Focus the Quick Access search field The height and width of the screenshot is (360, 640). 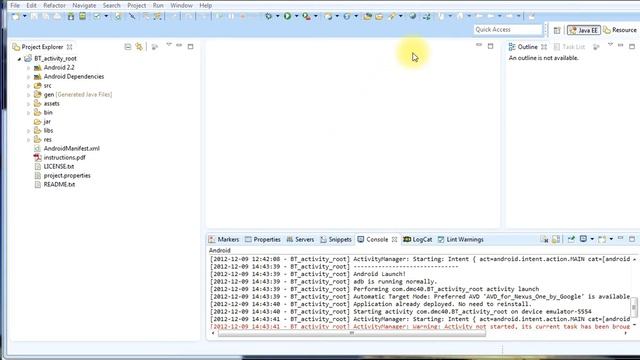click(508, 30)
